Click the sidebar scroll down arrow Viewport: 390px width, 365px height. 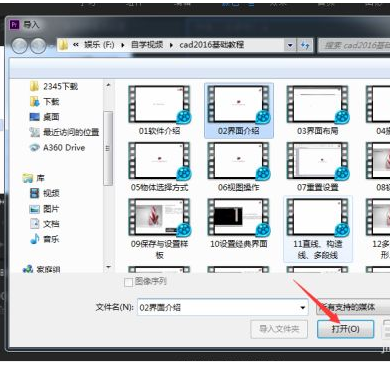[108, 267]
